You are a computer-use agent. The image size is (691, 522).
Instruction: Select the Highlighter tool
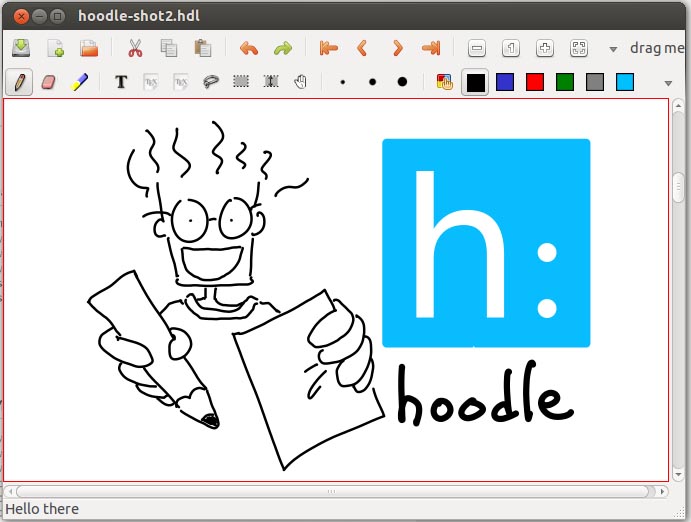79,82
